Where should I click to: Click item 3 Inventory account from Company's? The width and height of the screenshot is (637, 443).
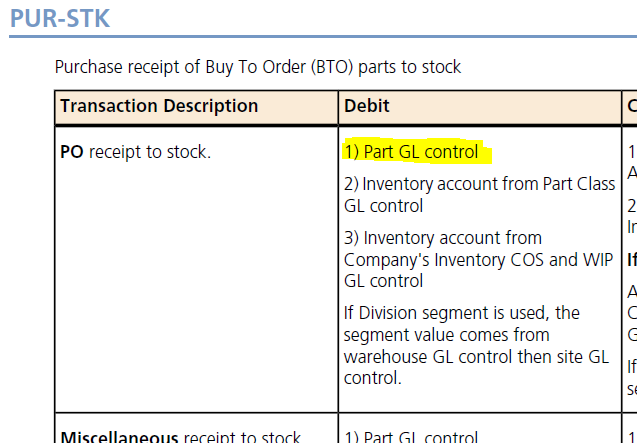click(478, 259)
